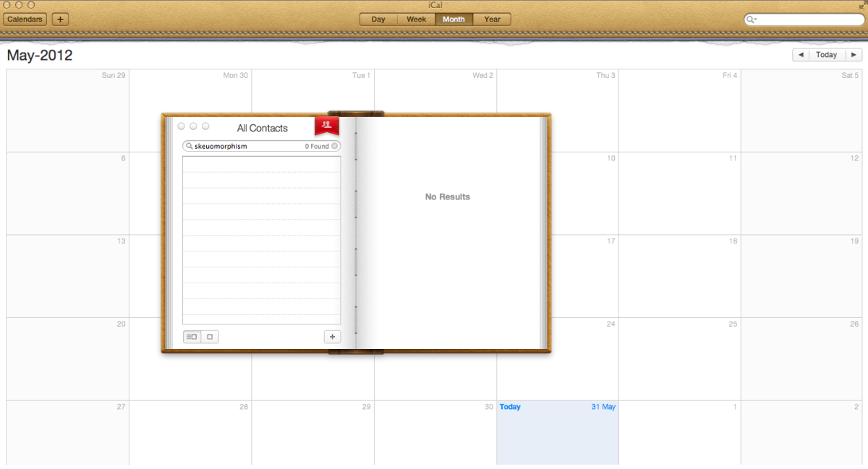
Task: Switch to card only view
Action: (x=210, y=337)
